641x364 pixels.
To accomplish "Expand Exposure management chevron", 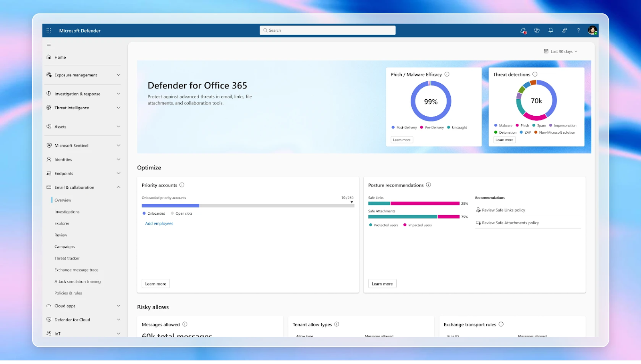I will tap(118, 75).
